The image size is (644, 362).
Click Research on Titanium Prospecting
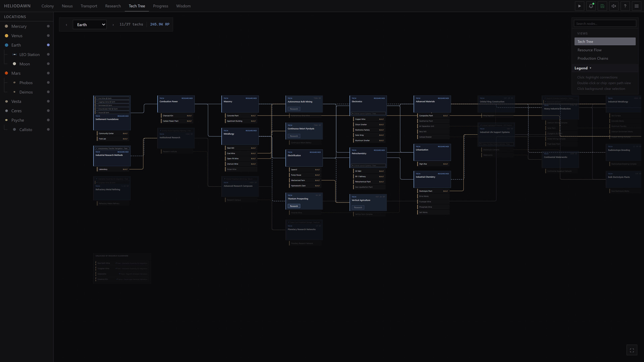click(294, 206)
